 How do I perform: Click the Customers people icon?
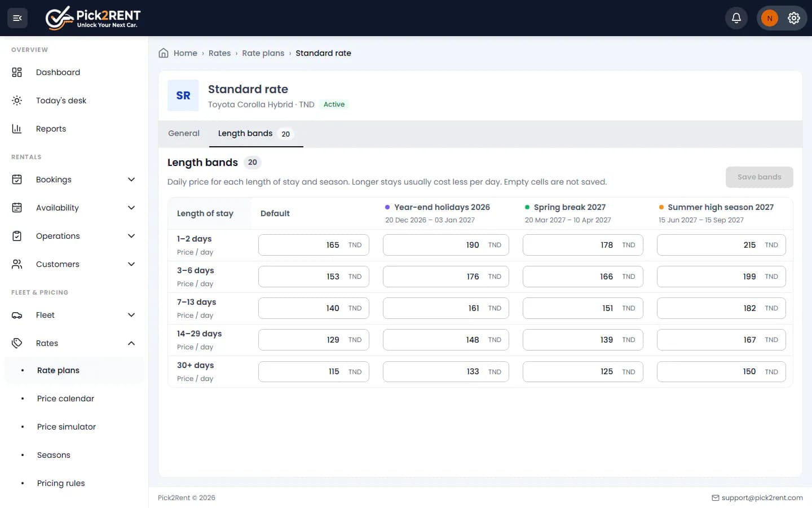pyautogui.click(x=17, y=264)
